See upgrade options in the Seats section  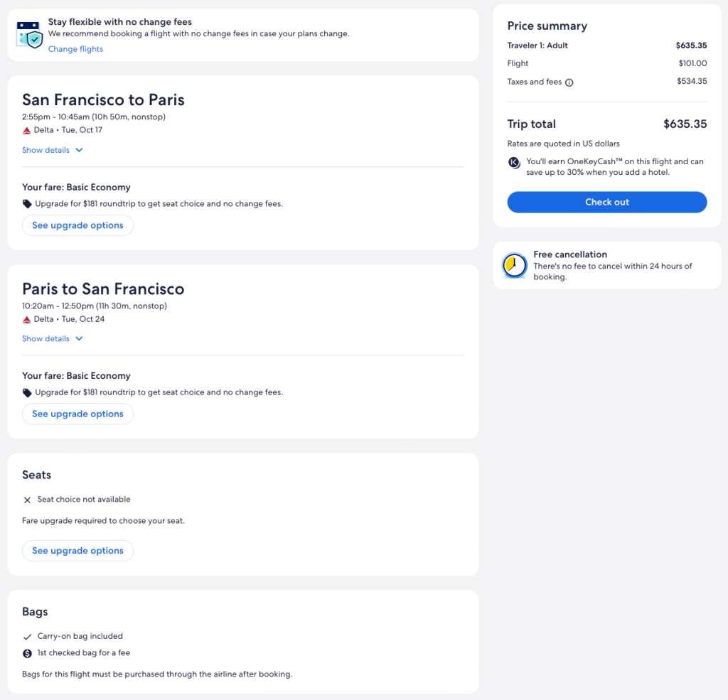point(77,551)
